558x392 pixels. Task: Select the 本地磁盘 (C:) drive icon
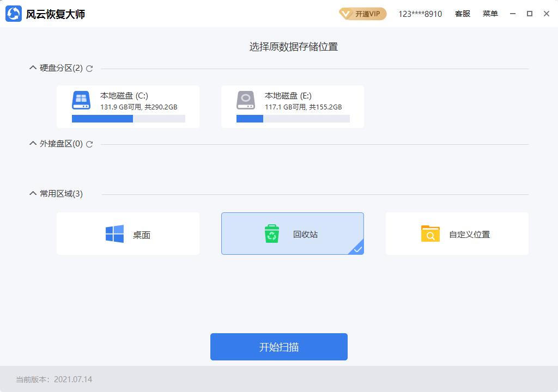pos(81,100)
